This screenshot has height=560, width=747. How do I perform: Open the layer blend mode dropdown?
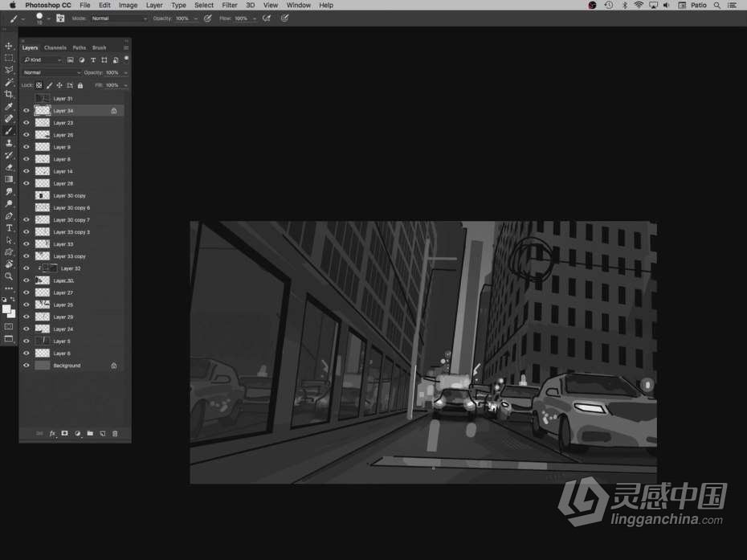coord(51,72)
